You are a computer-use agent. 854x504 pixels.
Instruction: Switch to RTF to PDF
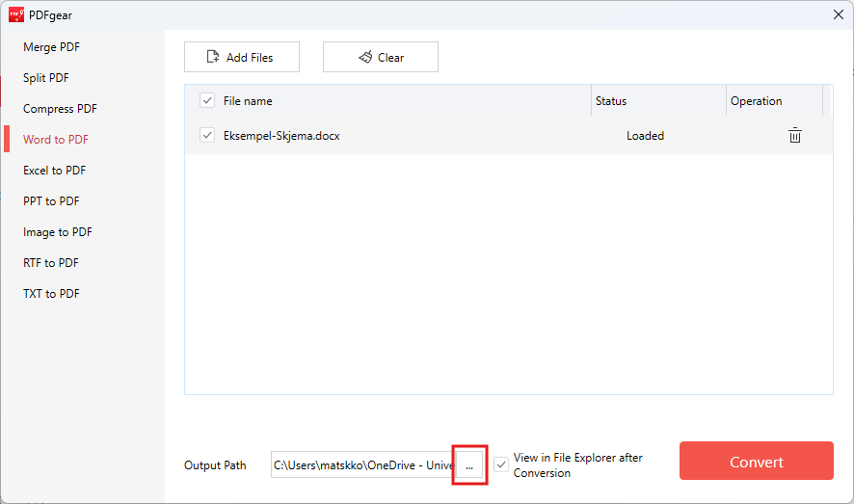click(51, 263)
